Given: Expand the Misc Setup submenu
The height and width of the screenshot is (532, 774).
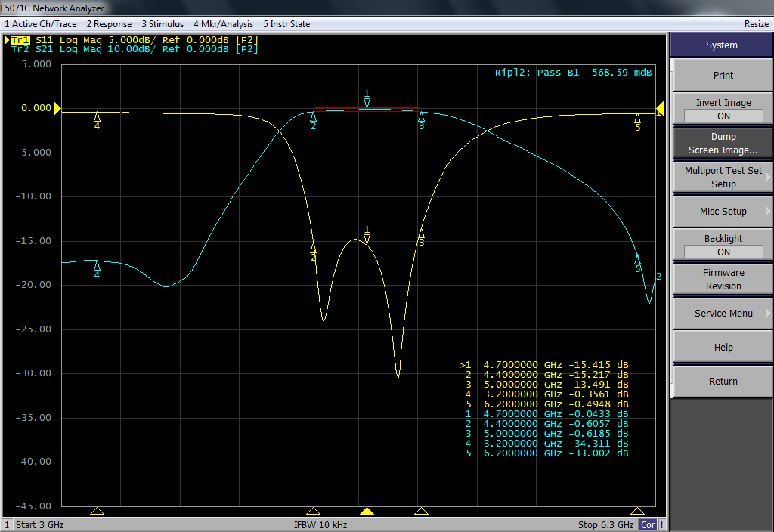Looking at the screenshot, I should tap(723, 212).
